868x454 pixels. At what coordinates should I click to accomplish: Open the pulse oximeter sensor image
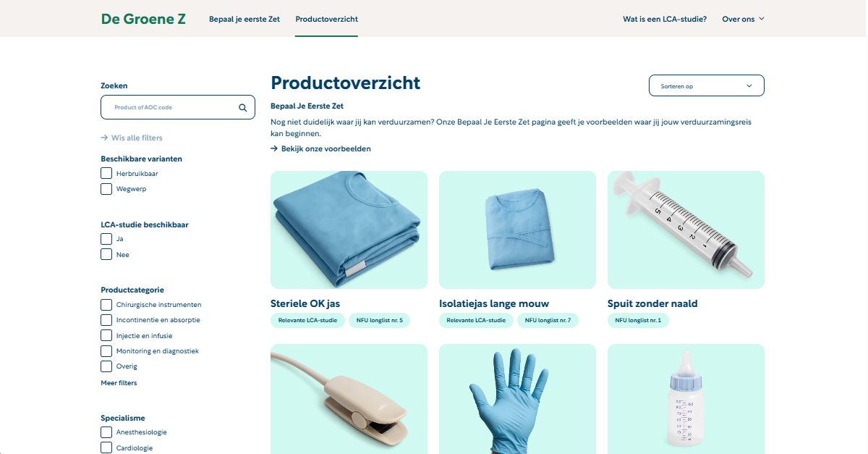(349, 399)
